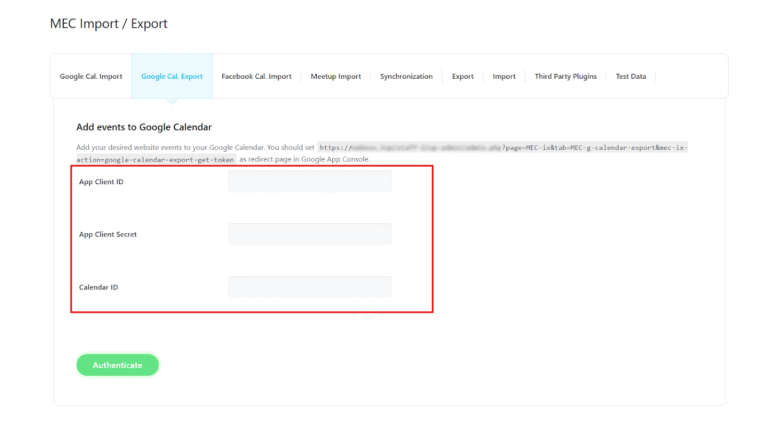Click into the App Client Secret field
Viewport: 768px width, 431px height.
pyautogui.click(x=309, y=234)
